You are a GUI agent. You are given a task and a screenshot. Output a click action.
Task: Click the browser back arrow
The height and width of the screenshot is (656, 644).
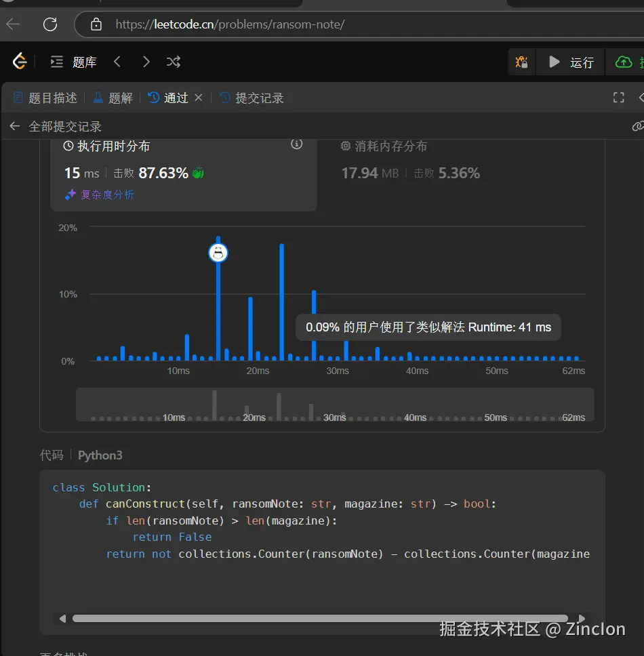pos(13,24)
